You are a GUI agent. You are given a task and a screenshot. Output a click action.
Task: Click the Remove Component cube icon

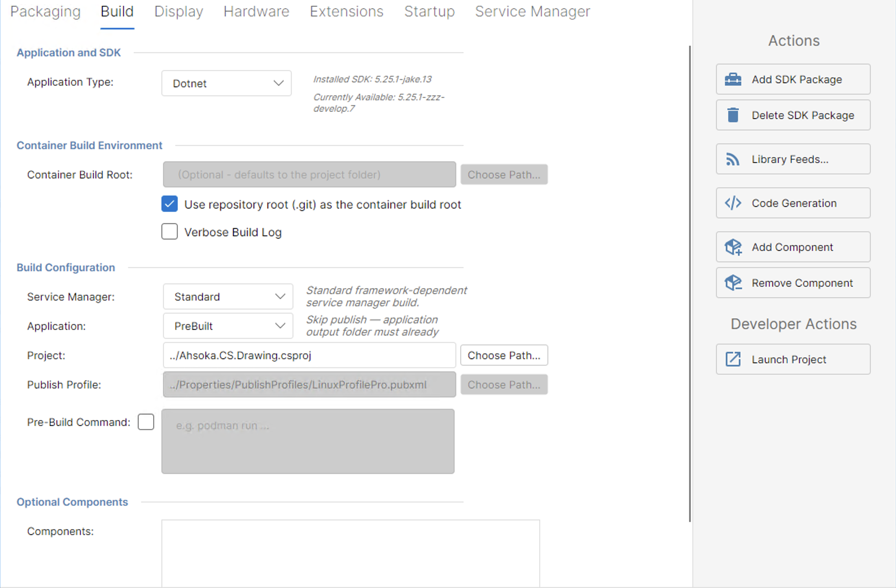pos(733,283)
